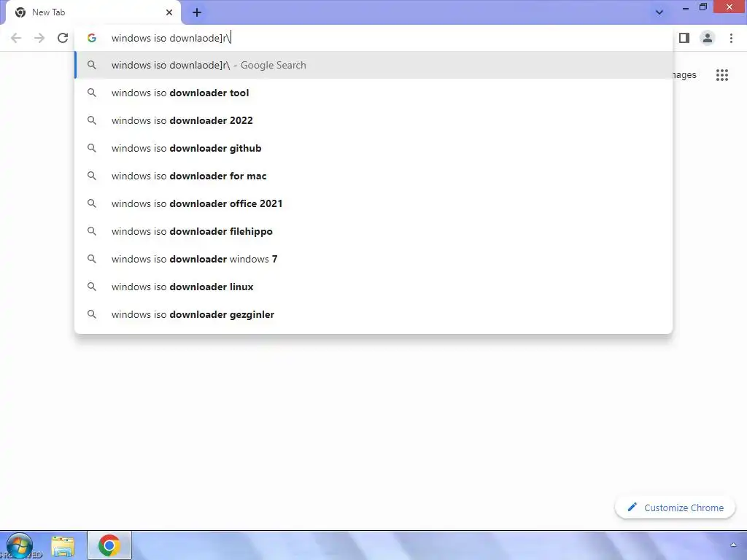Choose suggestion 'windows iso downloader linux'
This screenshot has height=560, width=747.
pos(373,287)
